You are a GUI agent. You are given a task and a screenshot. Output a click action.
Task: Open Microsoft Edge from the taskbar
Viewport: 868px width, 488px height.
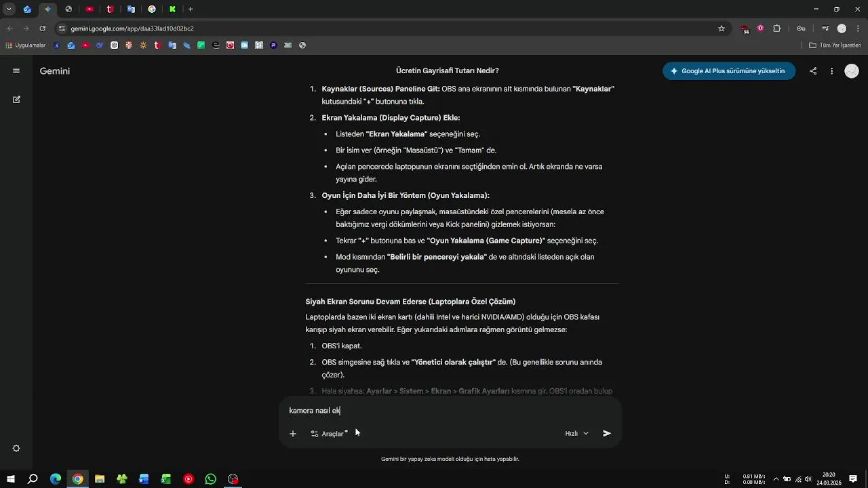tap(56, 479)
